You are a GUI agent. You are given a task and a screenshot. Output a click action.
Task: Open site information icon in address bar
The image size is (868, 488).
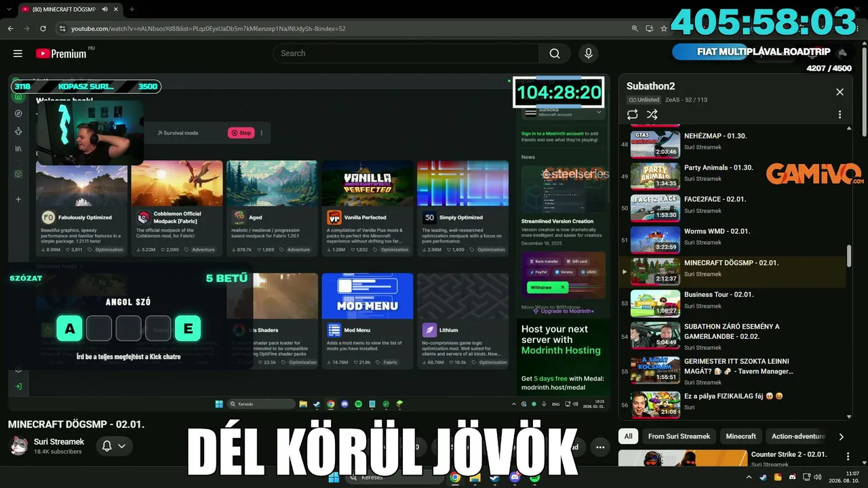(x=62, y=28)
